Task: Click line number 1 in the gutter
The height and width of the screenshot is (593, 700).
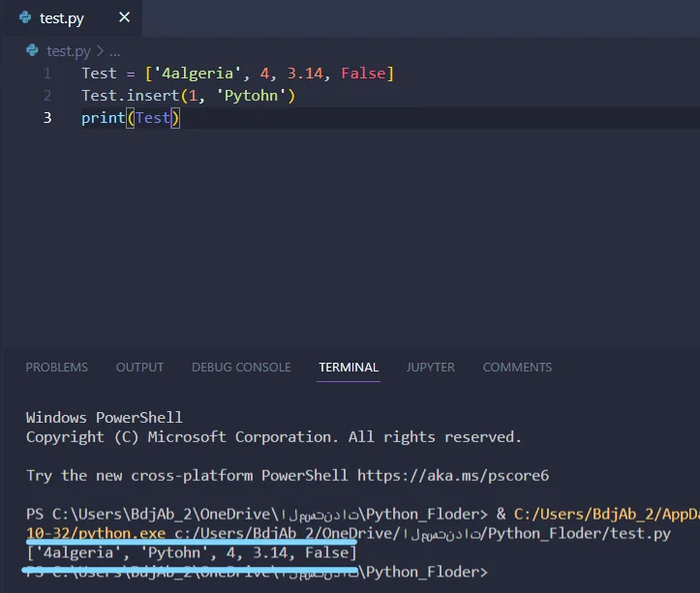Action: pyautogui.click(x=47, y=74)
